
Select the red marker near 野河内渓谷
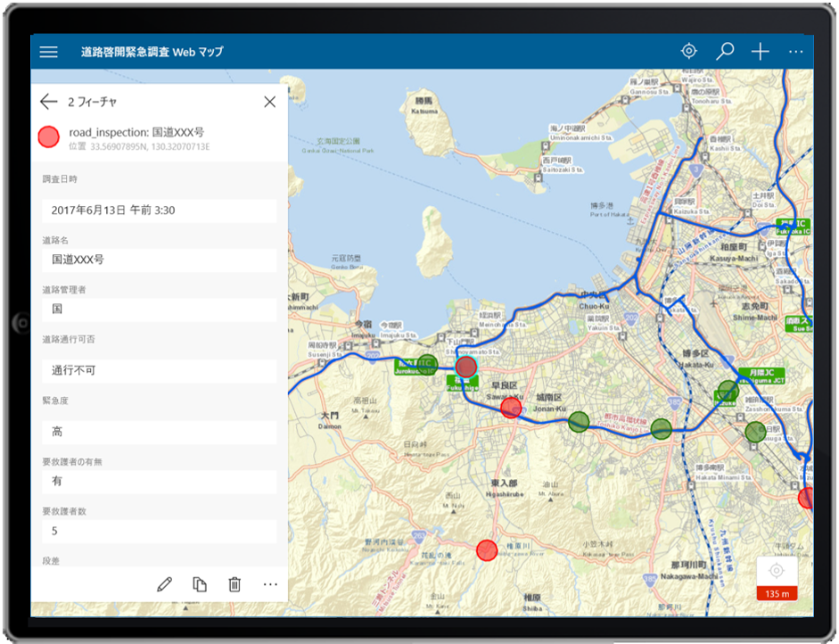tap(486, 549)
